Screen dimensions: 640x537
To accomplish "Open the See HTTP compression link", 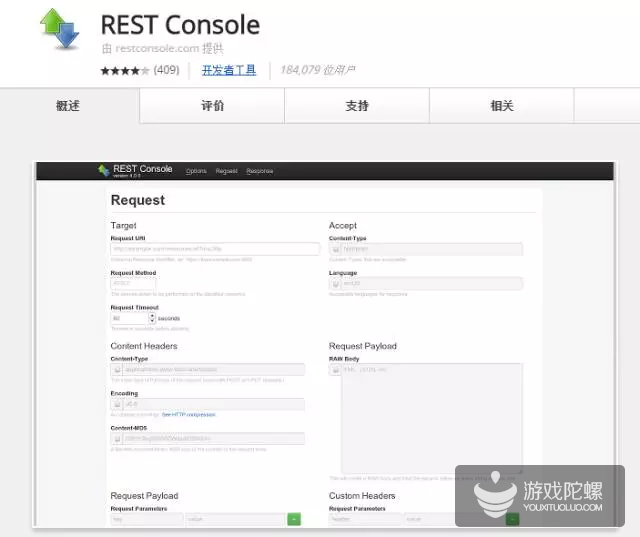I will [x=189, y=415].
